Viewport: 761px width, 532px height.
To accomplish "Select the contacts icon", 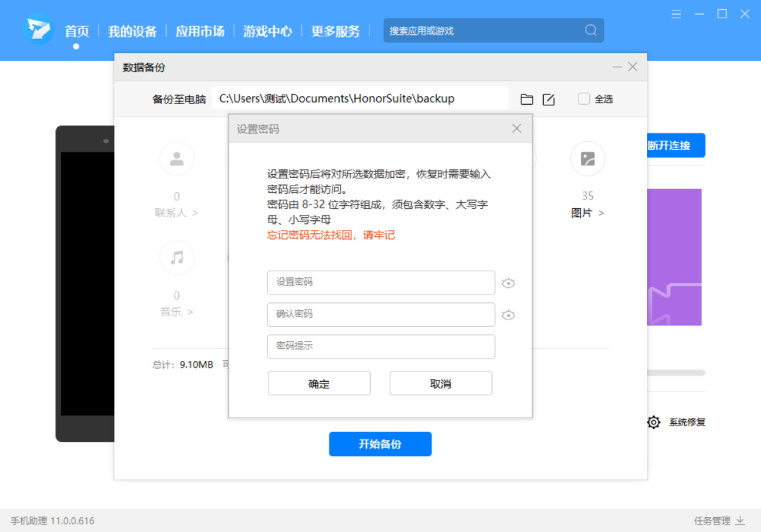I will point(177,159).
